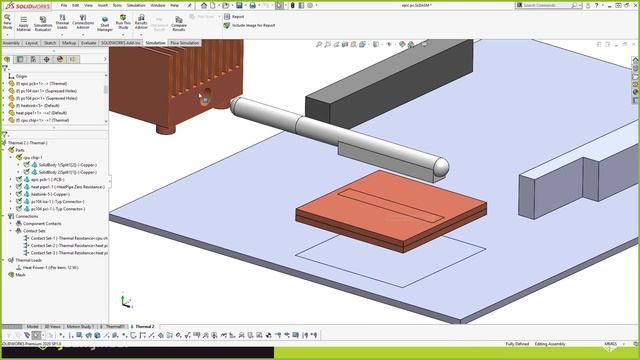Click the Rebuild traffic-light icon
Image resolution: width=640 pixels, height=360 pixels.
pos(293,5)
